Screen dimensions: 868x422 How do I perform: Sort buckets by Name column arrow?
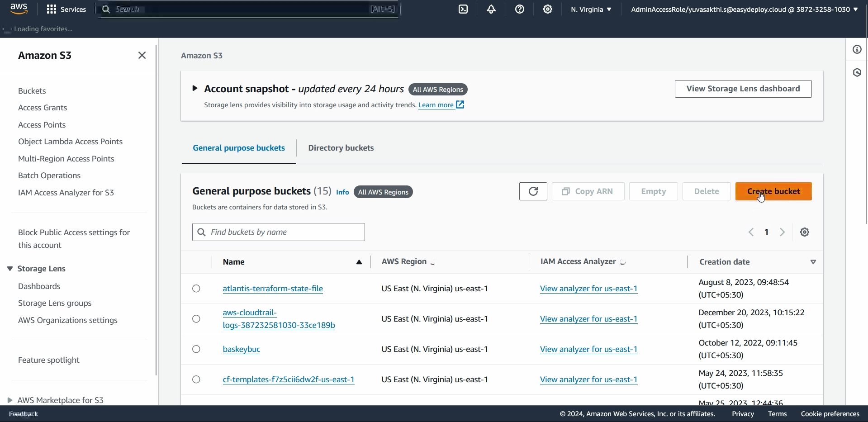click(x=359, y=262)
